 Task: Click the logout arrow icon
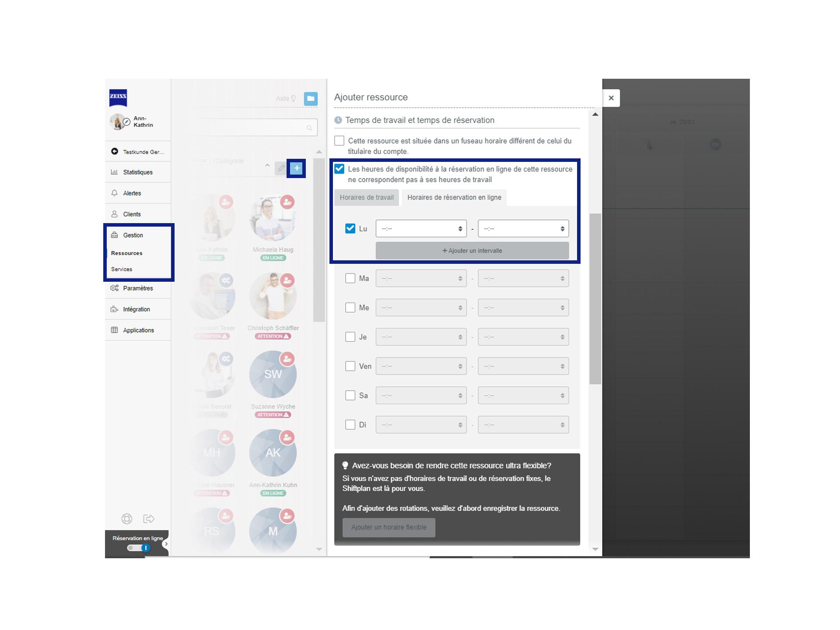coord(149,519)
